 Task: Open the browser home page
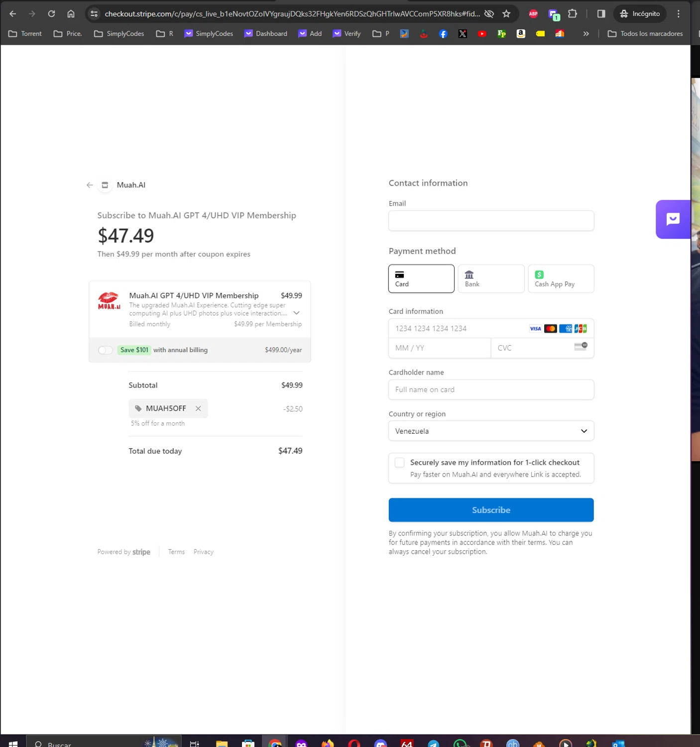pos(71,14)
